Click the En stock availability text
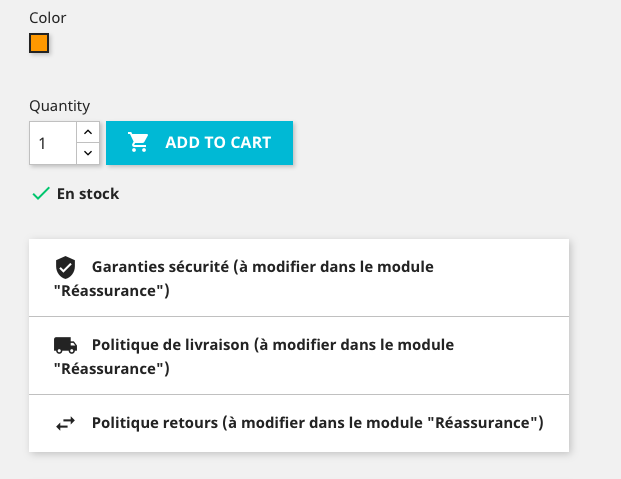621x479 pixels. (x=88, y=194)
